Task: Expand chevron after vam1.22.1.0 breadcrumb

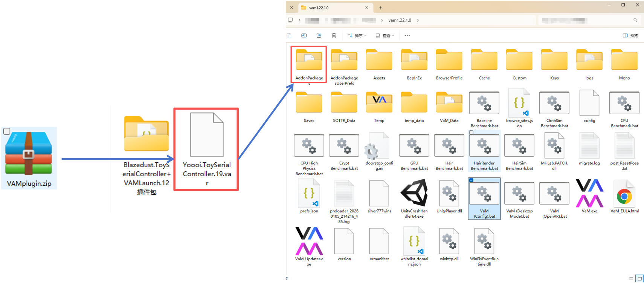Action: 418,20
